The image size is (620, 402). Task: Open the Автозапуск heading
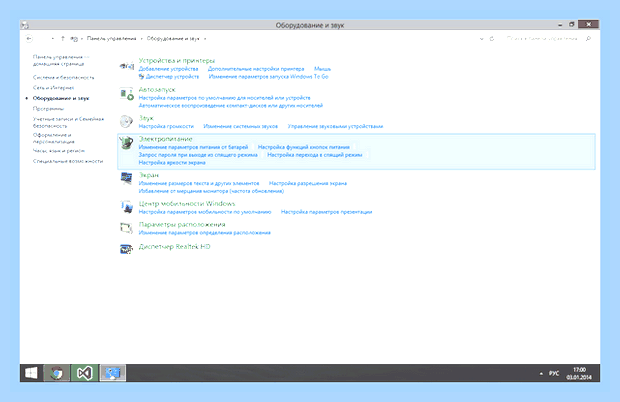(x=157, y=89)
